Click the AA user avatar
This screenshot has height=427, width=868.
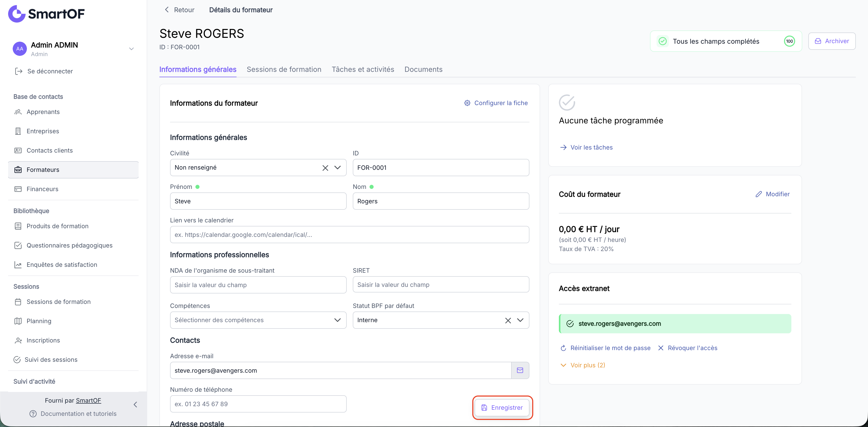click(x=20, y=49)
